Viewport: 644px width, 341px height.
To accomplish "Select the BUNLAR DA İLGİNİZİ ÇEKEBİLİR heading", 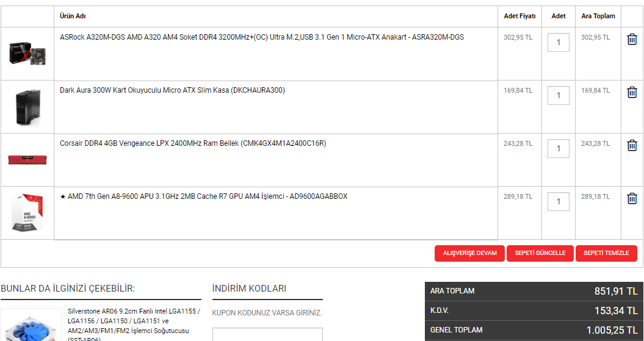I will point(68,289).
